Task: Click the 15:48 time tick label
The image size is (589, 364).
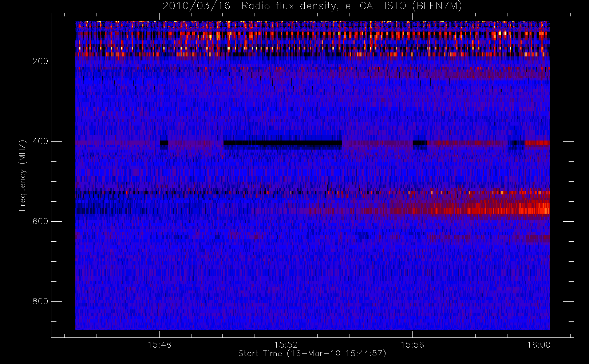Action: pos(159,344)
